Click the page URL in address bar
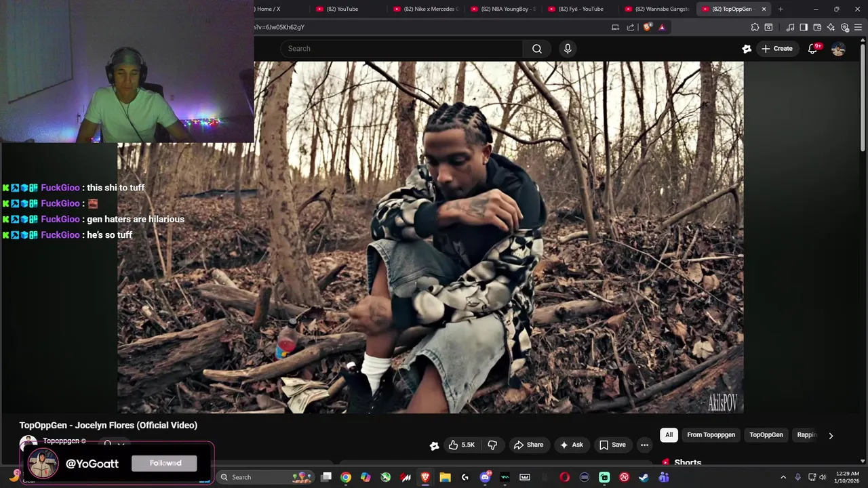The width and height of the screenshot is (868, 488). pyautogui.click(x=279, y=27)
